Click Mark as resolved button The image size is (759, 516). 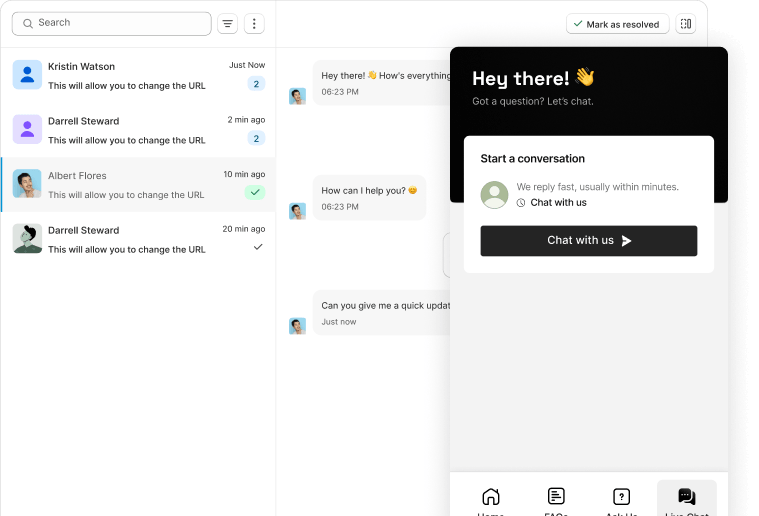click(615, 24)
